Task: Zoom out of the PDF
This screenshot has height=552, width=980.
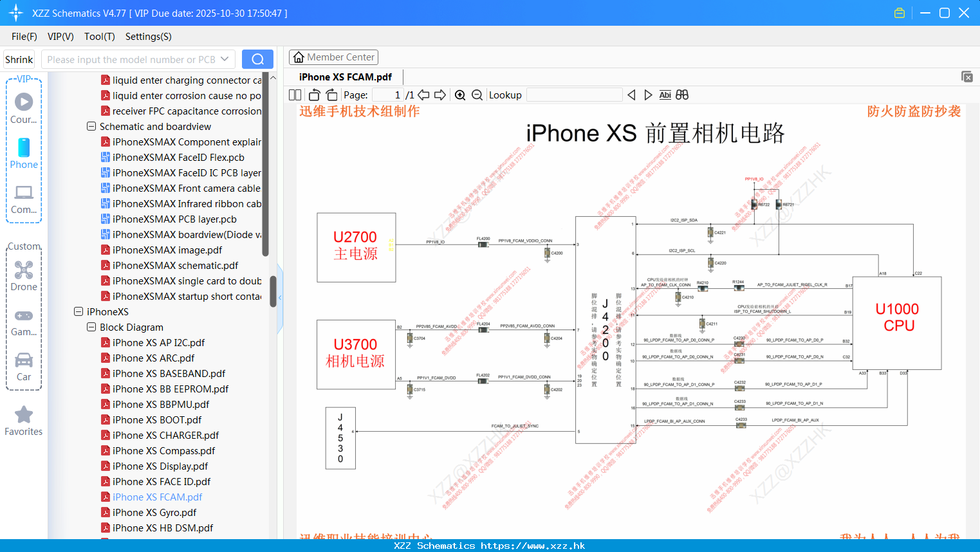Action: [x=477, y=95]
